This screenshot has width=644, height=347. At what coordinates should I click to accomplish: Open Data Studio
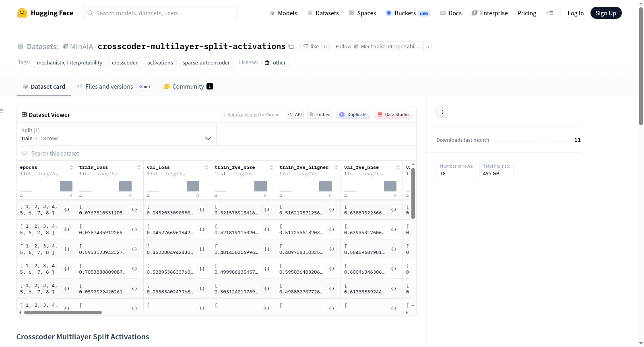pos(393,114)
